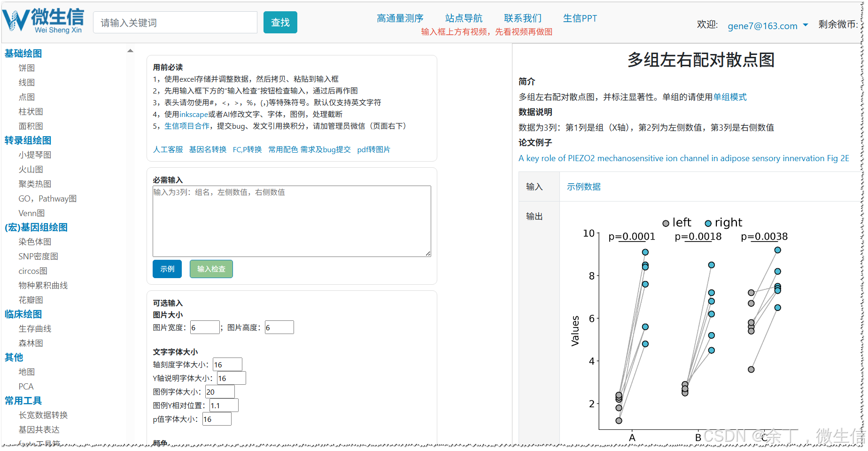Click the 图例Y相对位置 input field
Screen dimensions: 868x451
(224, 405)
